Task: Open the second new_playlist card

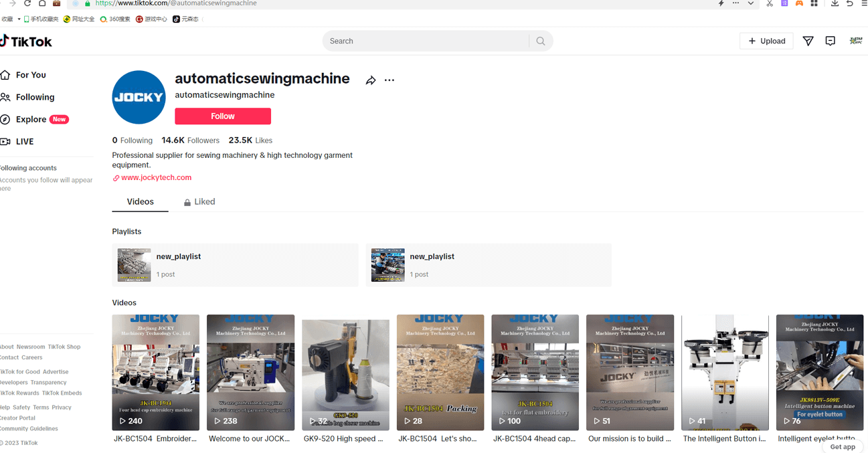Action: click(489, 265)
